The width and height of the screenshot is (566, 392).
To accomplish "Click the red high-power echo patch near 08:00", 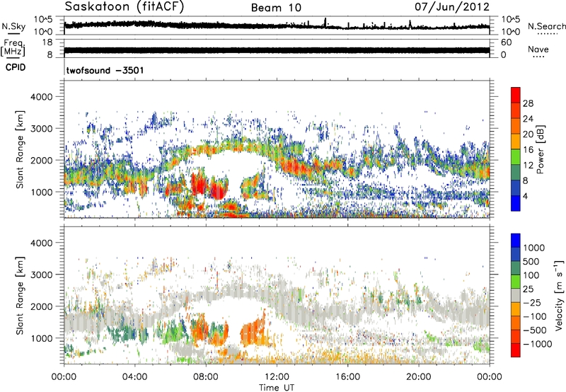I will point(199,184).
